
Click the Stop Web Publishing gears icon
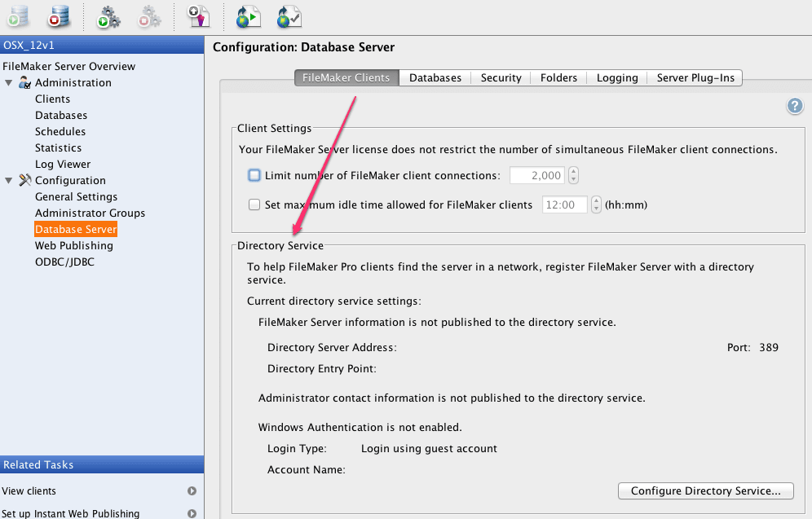point(149,15)
